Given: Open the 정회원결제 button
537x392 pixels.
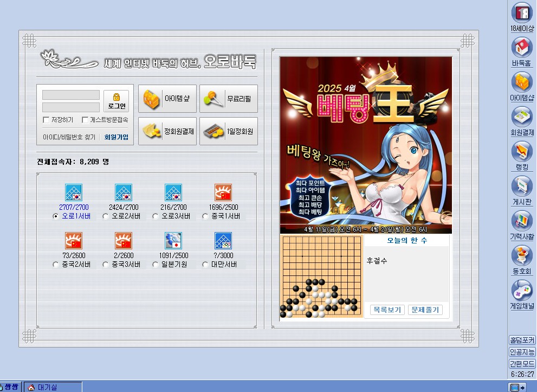Looking at the screenshot, I should (167, 131).
